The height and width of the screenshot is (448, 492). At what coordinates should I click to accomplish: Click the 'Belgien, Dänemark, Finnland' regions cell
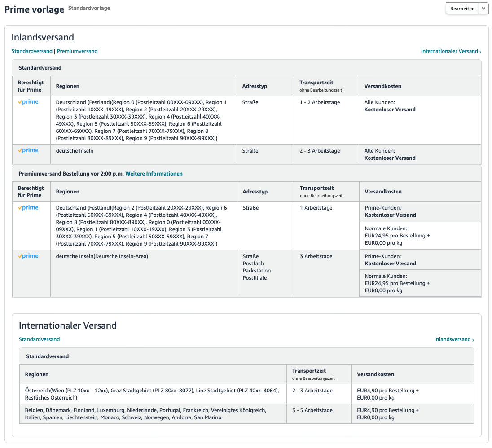point(153,414)
